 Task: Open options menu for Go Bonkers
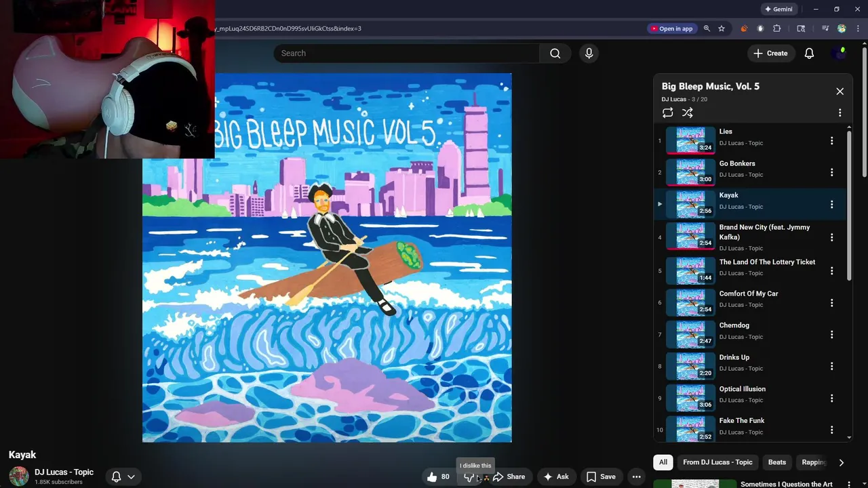coord(831,173)
